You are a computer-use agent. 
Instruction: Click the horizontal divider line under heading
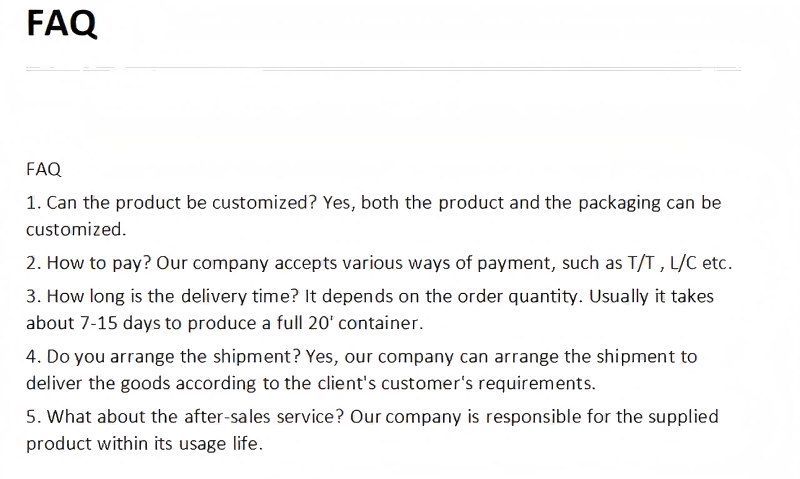pyautogui.click(x=383, y=68)
